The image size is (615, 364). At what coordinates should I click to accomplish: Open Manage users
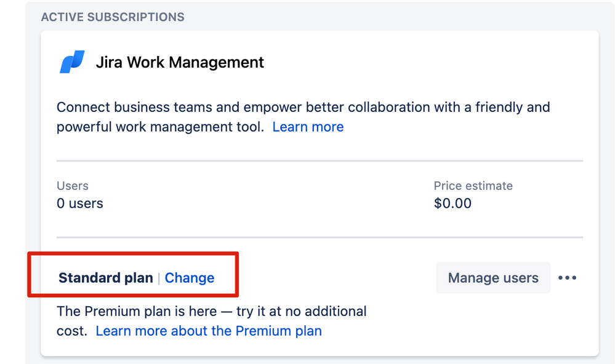point(493,278)
